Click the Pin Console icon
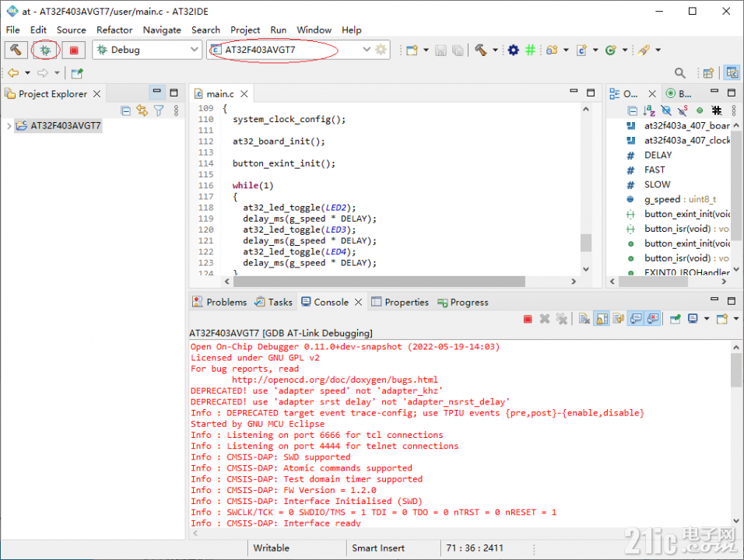744x560 pixels. click(x=676, y=319)
